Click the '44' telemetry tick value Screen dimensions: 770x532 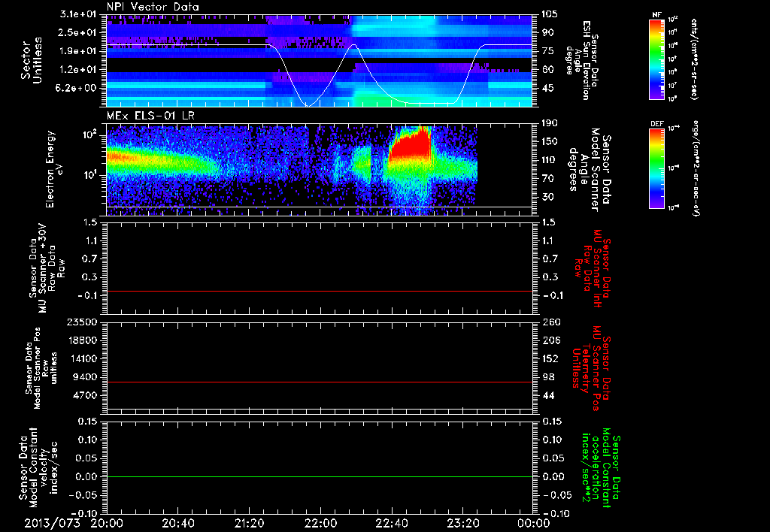click(548, 395)
